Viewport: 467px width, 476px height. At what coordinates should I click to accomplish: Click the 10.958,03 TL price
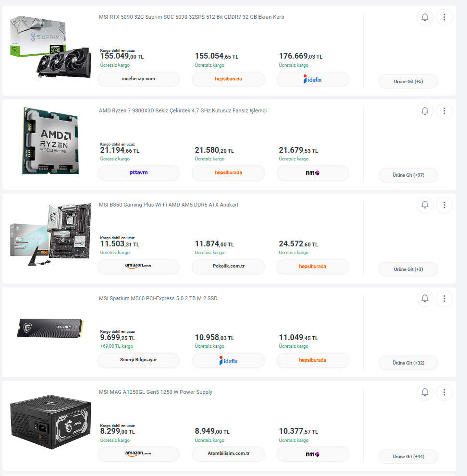tap(214, 338)
